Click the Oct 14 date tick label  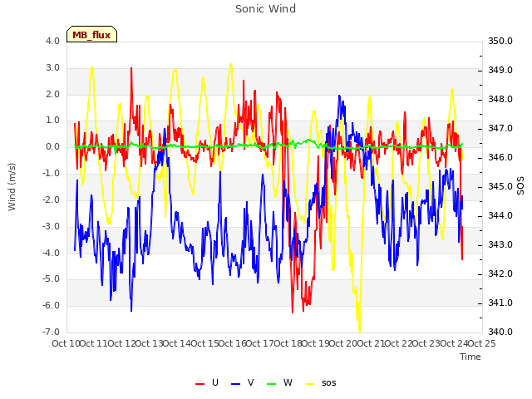coord(177,343)
